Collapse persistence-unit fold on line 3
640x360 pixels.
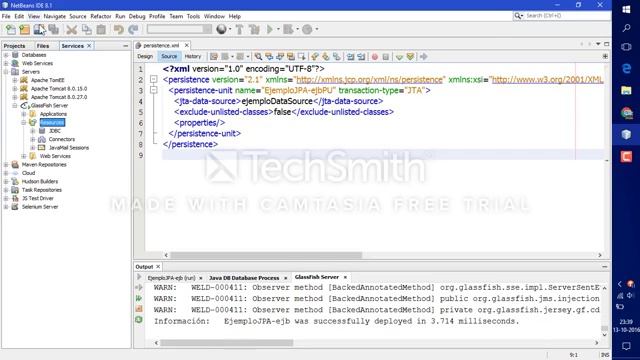tap(153, 90)
